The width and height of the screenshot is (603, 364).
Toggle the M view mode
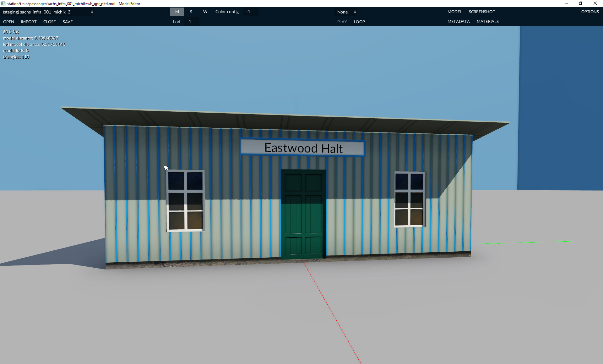[x=177, y=12]
